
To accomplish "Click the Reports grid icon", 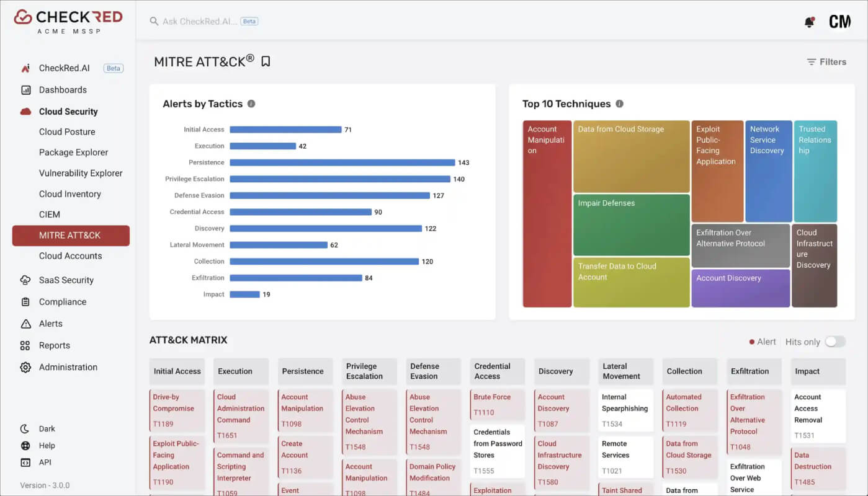I will 25,345.
